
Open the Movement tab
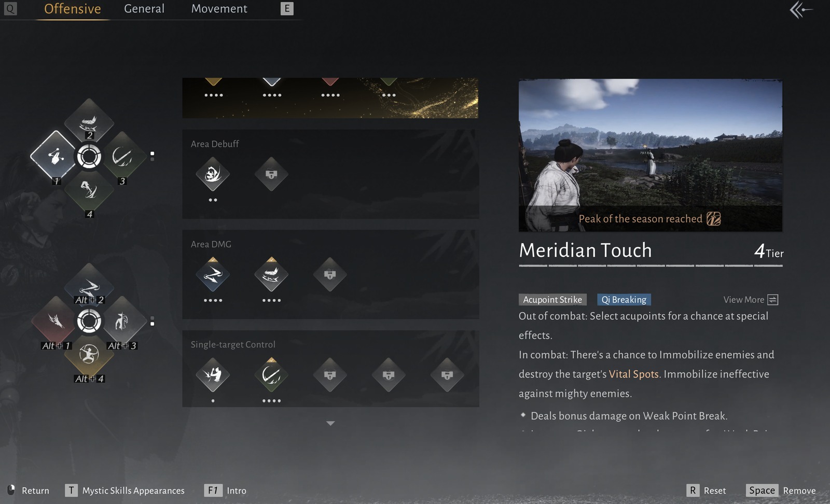219,9
